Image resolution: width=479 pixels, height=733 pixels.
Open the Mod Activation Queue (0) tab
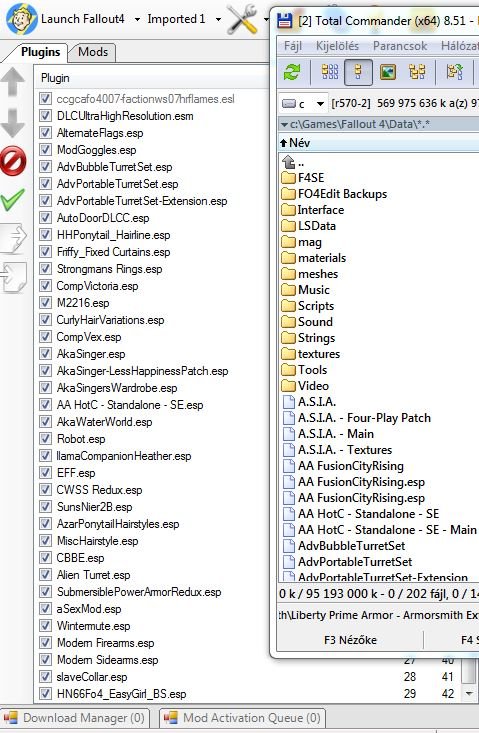(243, 718)
